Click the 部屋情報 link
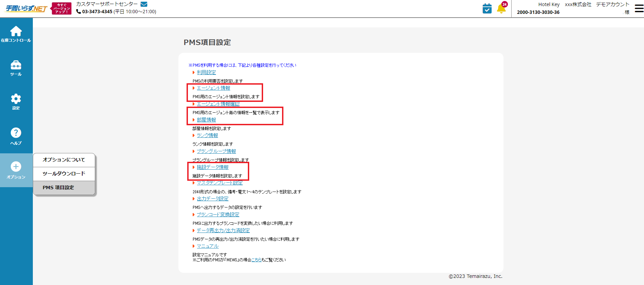Image resolution: width=644 pixels, height=285 pixels. coord(206,120)
